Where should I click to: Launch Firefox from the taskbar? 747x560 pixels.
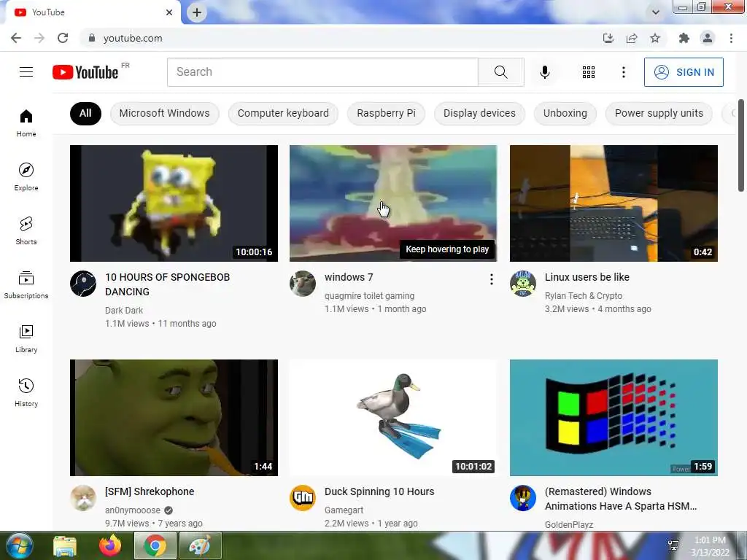tap(110, 545)
